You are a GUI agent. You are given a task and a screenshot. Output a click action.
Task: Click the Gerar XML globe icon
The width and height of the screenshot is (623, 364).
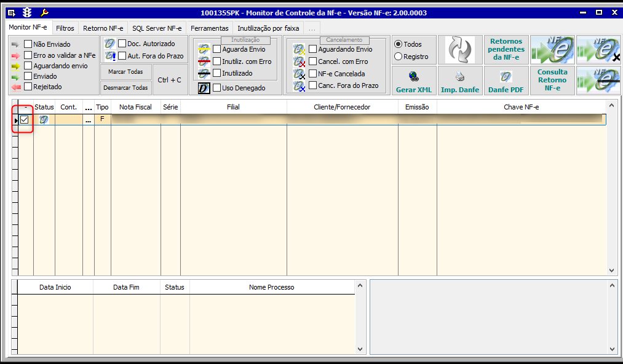coord(413,77)
